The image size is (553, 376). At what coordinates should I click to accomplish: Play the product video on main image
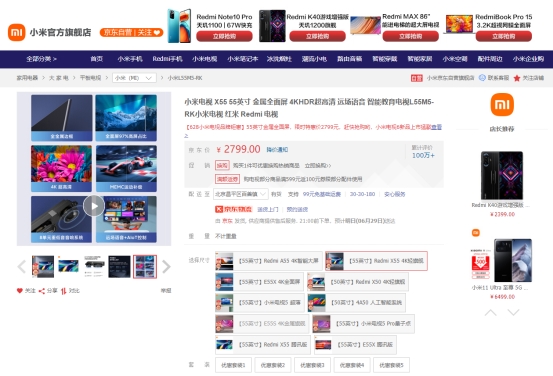click(x=94, y=206)
